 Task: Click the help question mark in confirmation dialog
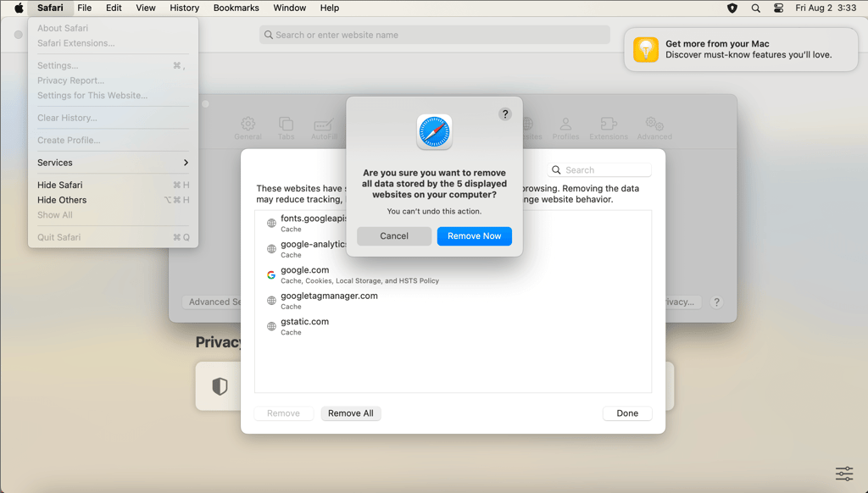tap(505, 114)
